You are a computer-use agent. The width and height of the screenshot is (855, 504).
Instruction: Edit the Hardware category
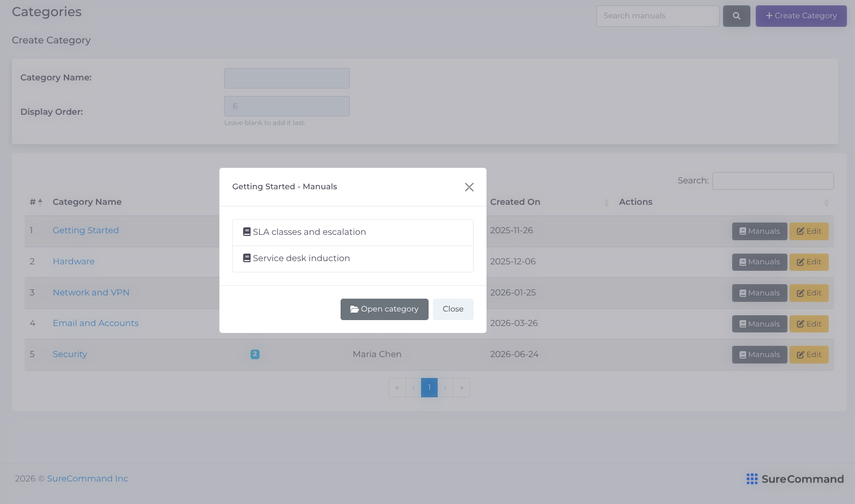point(809,262)
